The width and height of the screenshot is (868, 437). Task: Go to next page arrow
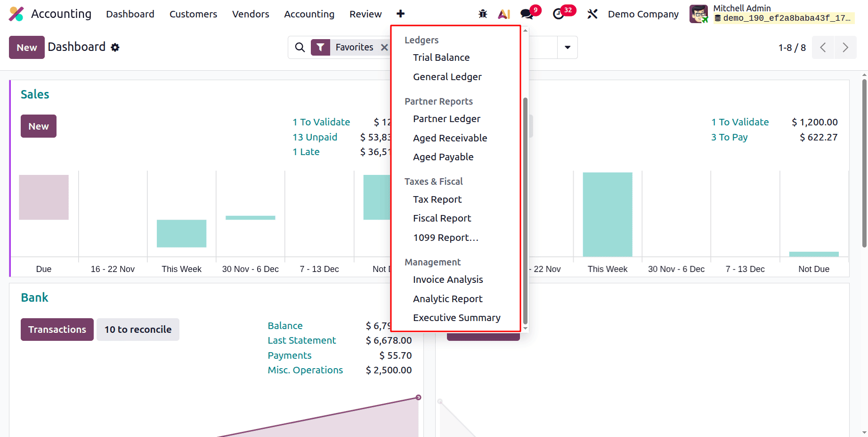point(845,47)
